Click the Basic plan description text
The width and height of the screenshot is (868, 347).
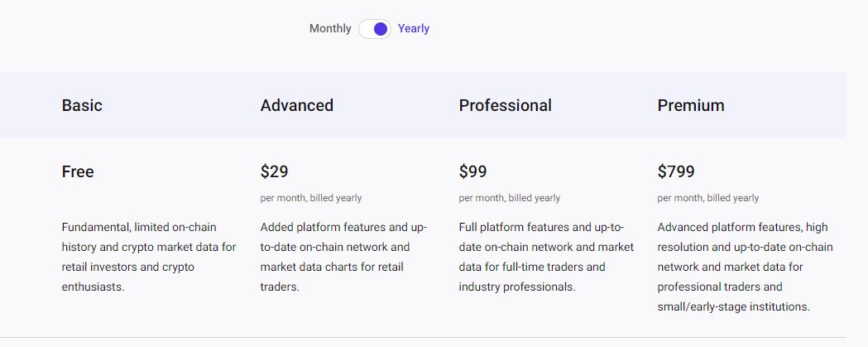pyautogui.click(x=149, y=258)
